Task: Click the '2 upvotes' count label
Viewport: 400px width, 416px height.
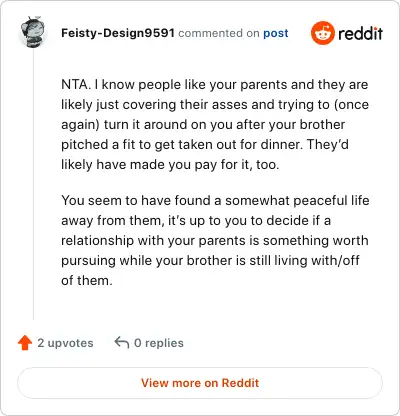Action: (65, 343)
